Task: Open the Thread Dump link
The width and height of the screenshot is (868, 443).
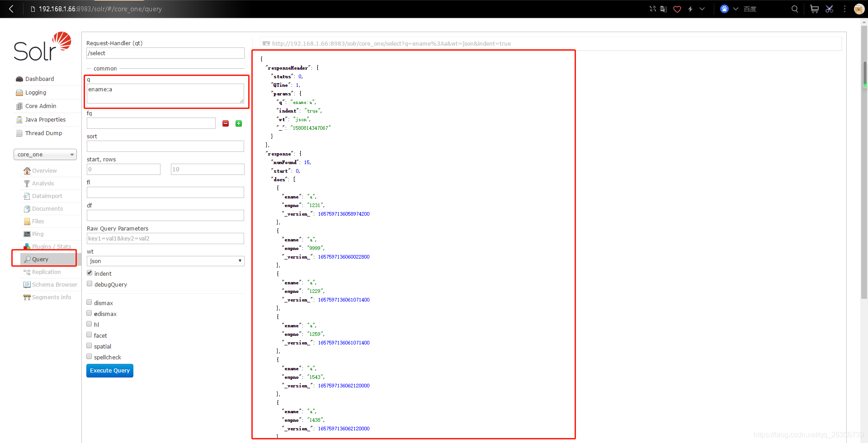Action: click(44, 133)
